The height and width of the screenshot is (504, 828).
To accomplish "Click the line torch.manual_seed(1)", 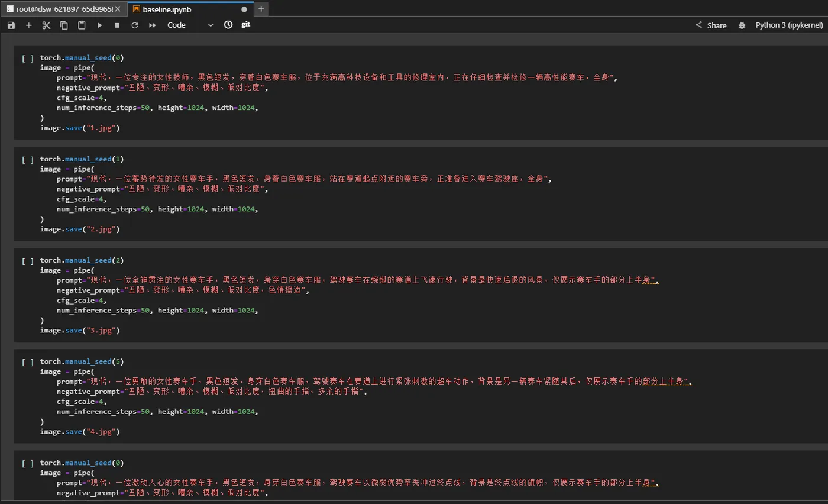I will click(x=82, y=159).
